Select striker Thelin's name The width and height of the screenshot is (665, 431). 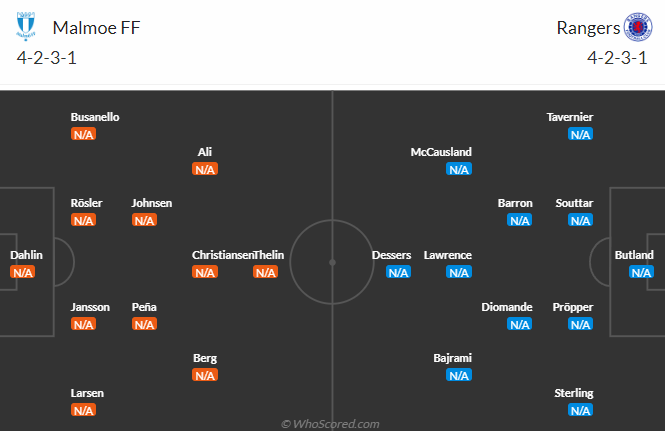(x=269, y=255)
